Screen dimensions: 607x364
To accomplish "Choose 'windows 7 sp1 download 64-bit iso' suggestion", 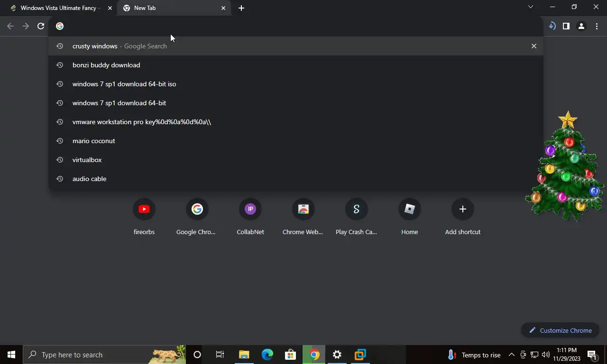I will coord(296,84).
